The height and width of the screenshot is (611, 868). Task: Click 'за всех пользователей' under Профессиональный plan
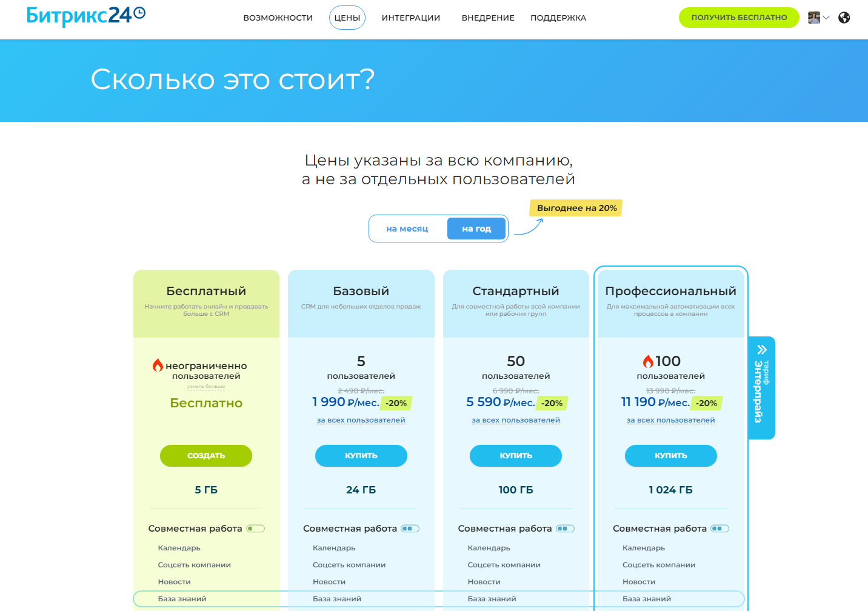coord(671,420)
